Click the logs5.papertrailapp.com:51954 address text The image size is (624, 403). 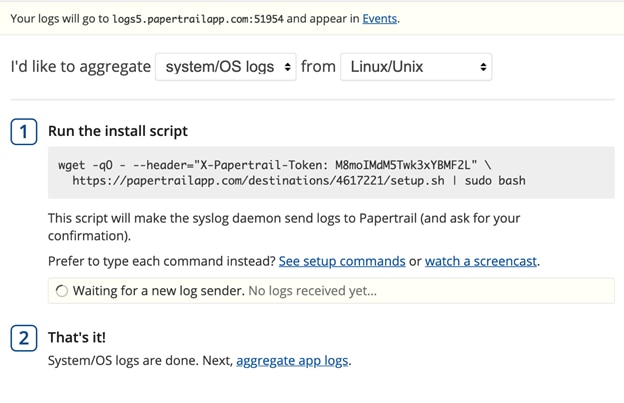point(198,19)
